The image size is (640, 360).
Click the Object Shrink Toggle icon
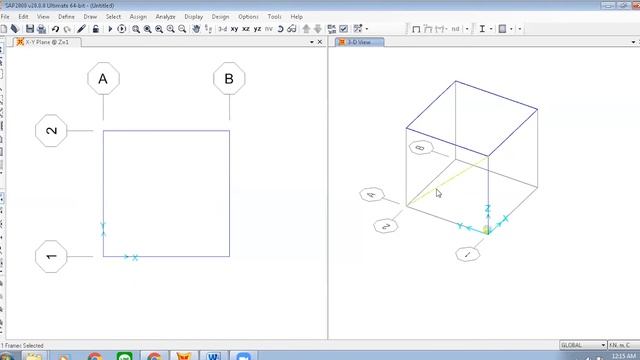(332, 29)
